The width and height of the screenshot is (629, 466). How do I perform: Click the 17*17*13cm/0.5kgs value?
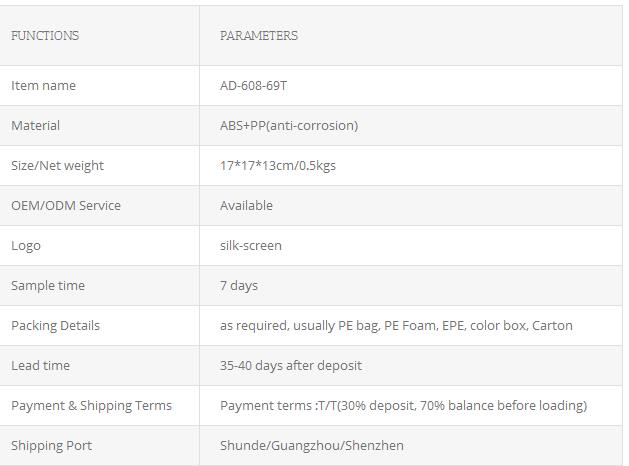(x=278, y=166)
